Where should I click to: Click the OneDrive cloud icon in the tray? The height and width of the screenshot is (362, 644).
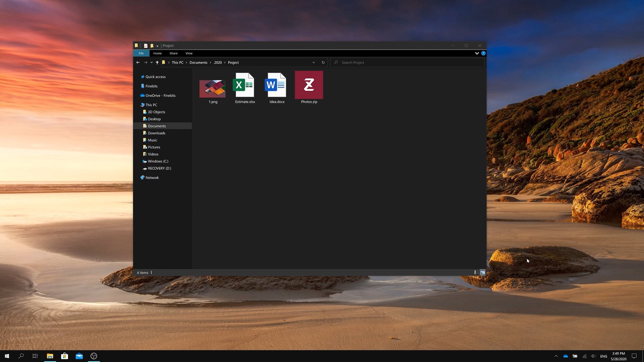pos(566,356)
